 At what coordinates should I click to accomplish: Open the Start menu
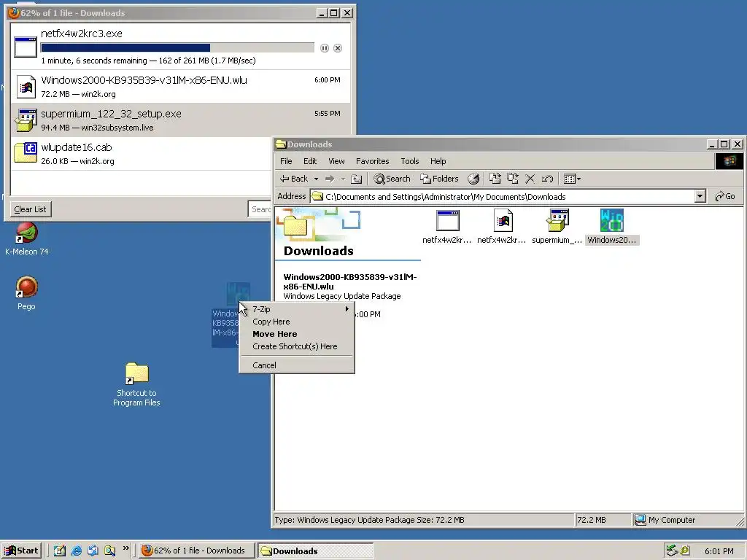tap(21, 551)
